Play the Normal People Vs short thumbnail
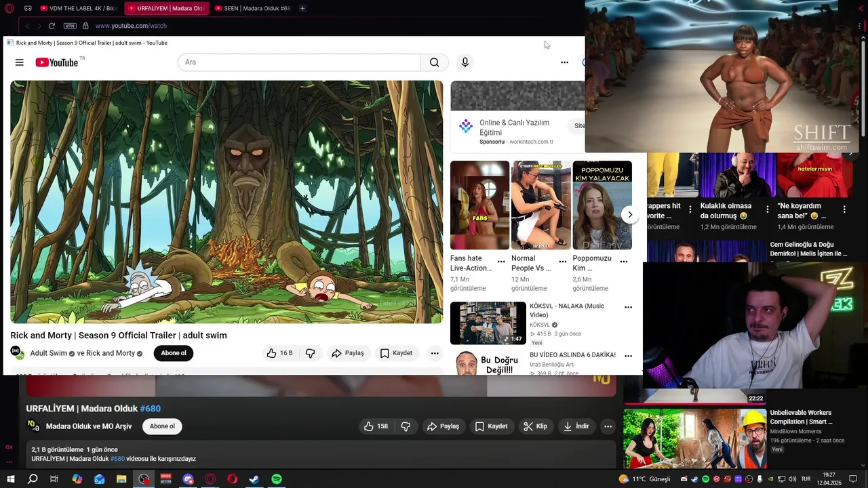The height and width of the screenshot is (488, 868). [x=540, y=205]
